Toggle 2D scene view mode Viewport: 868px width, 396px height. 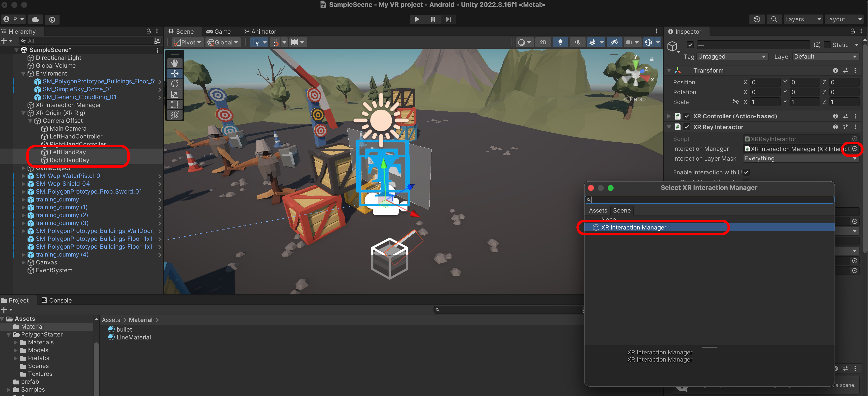[x=543, y=42]
